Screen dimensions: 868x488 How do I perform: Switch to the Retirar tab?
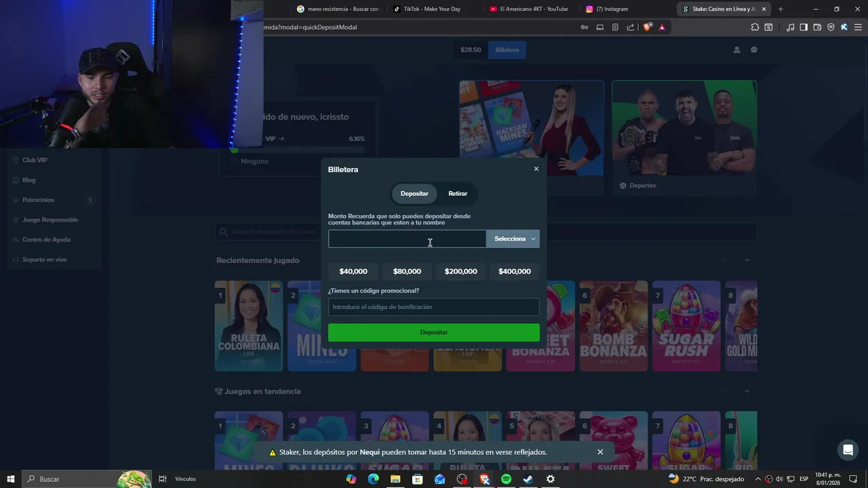(x=458, y=194)
